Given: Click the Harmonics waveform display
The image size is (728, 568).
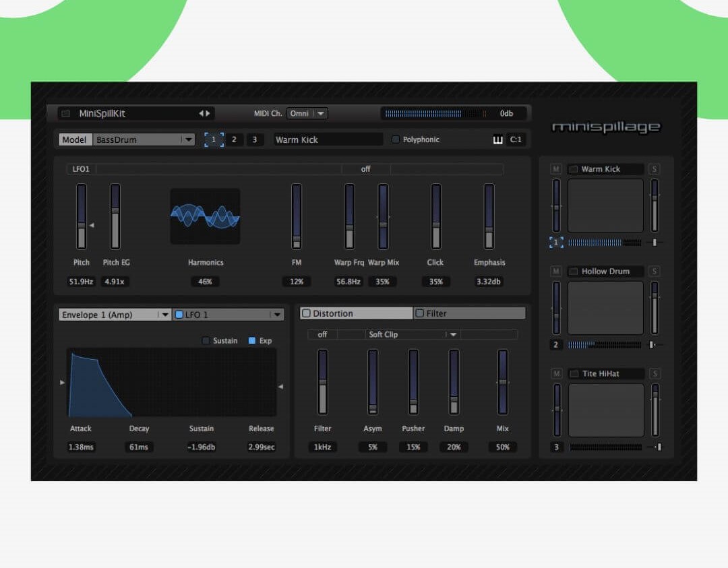Looking at the screenshot, I should coord(205,216).
